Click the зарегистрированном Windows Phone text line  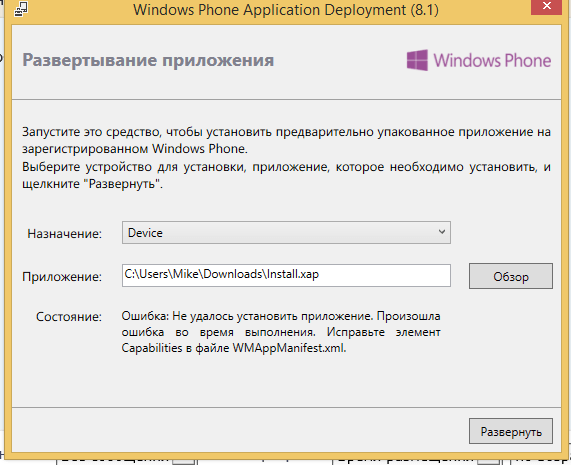(x=135, y=149)
